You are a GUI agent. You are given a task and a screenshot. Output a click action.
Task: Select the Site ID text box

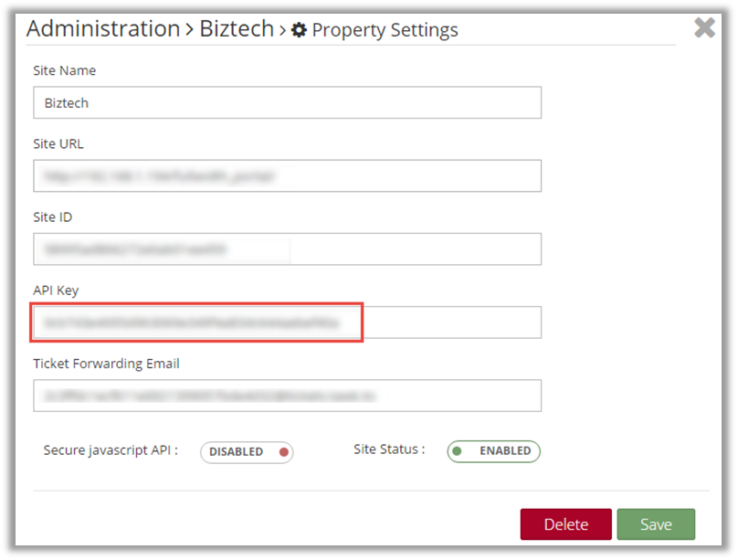(287, 248)
